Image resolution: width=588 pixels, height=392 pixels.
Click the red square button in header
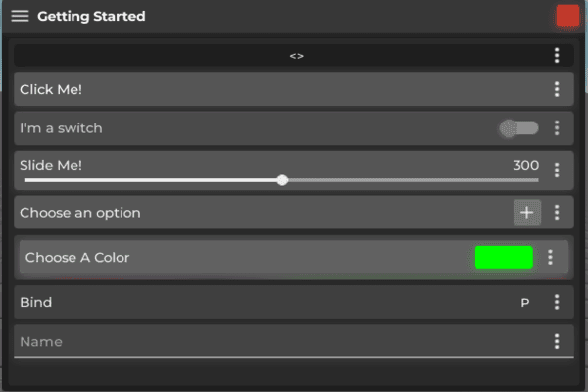(566, 17)
